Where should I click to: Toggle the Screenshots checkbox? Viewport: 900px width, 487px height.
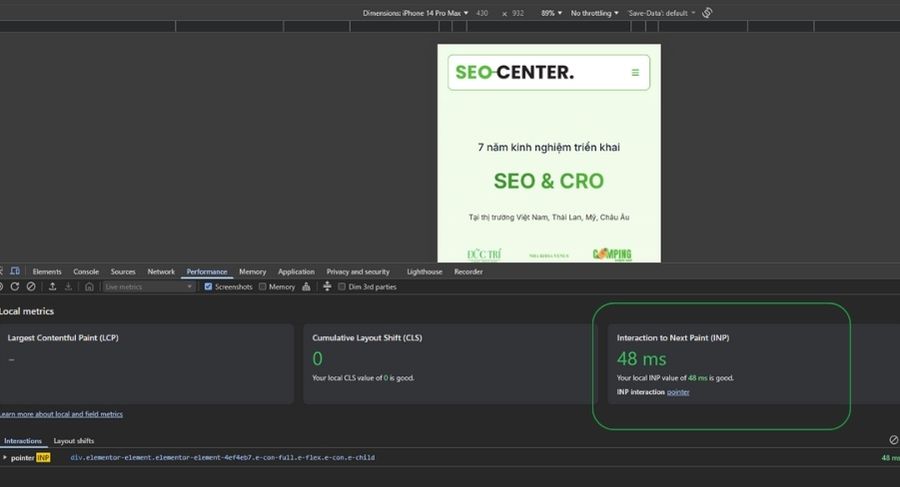208,287
